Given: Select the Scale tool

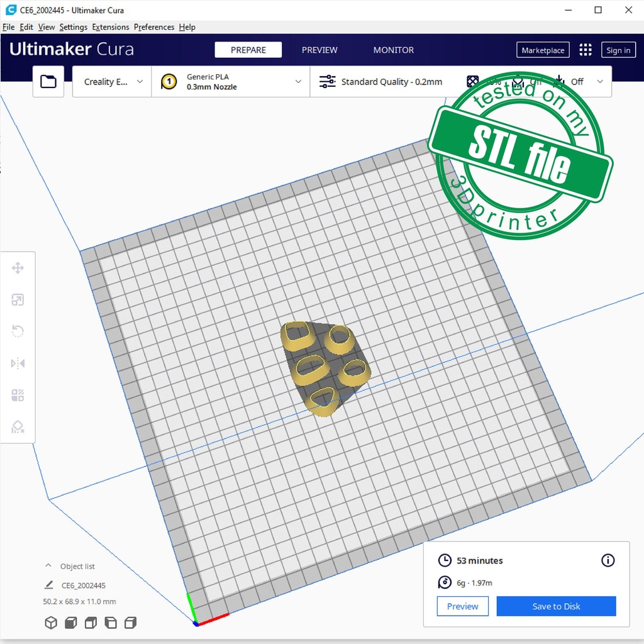Looking at the screenshot, I should (18, 300).
